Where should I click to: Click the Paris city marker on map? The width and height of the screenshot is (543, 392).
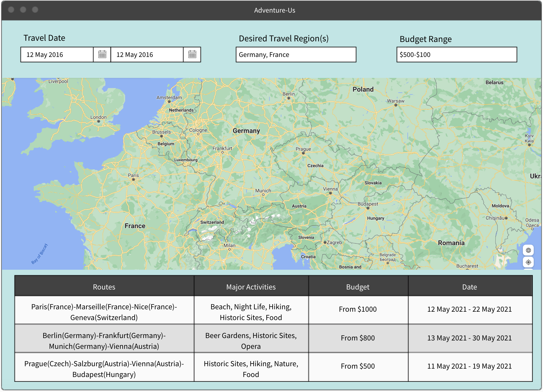tap(133, 180)
